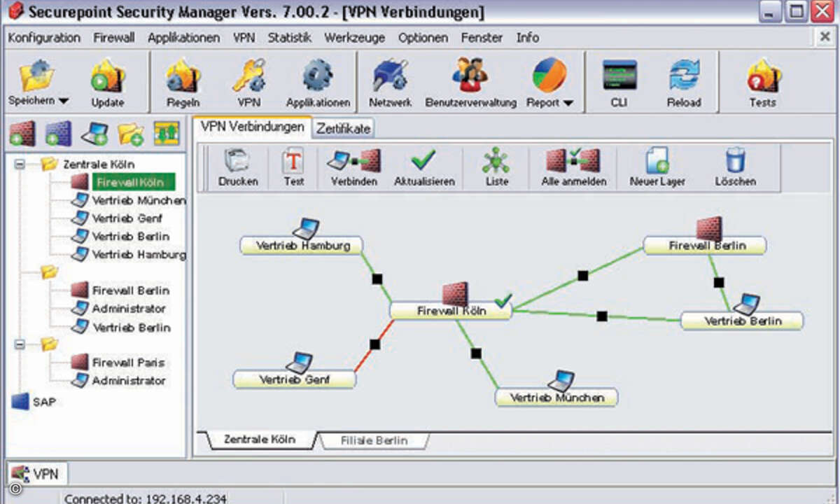Click the Vertrieb Genf node in the diagram
This screenshot has width=840, height=504.
point(295,379)
